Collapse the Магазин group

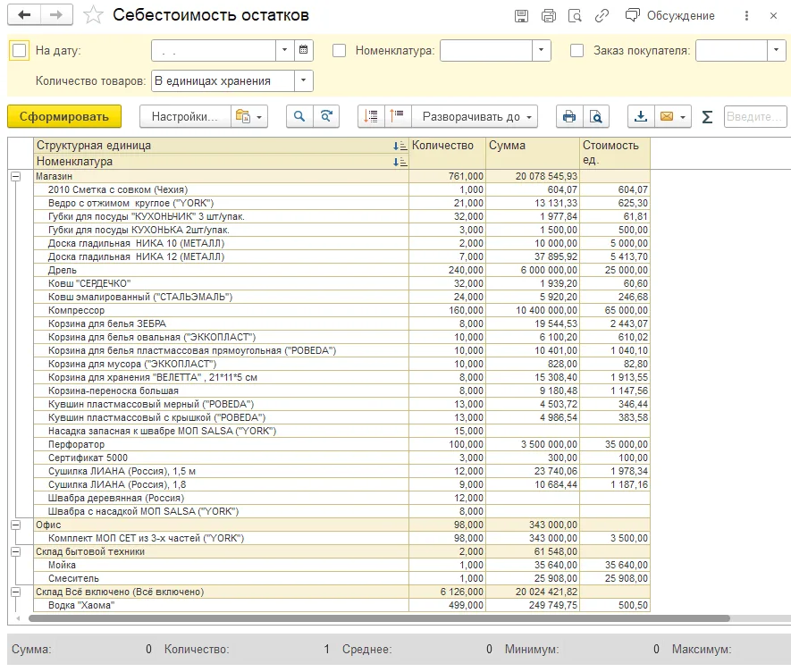15,177
